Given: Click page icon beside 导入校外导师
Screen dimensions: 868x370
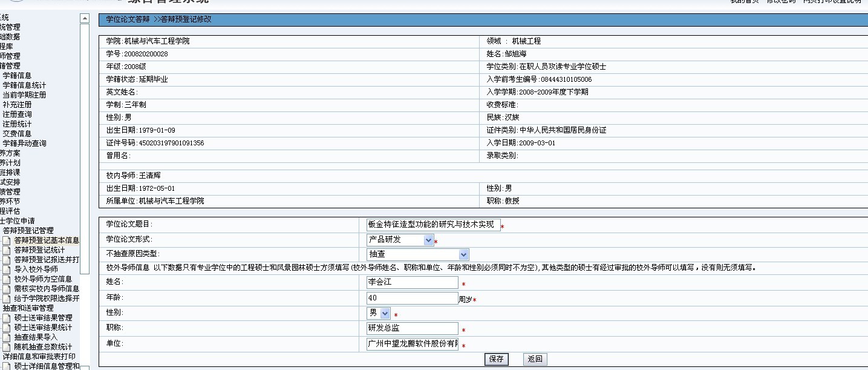Looking at the screenshot, I should [6, 269].
